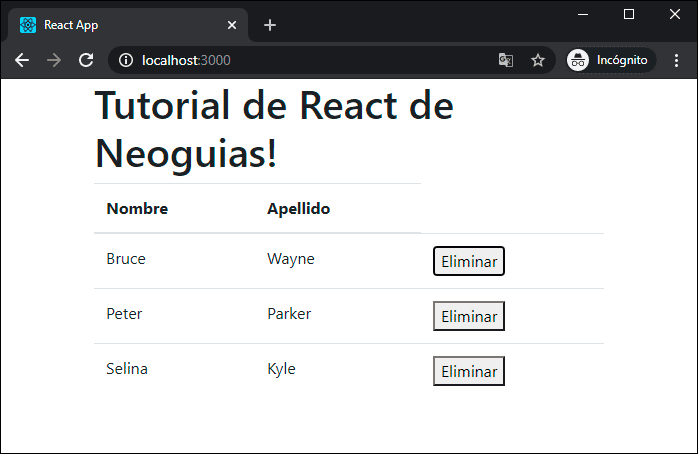The image size is (698, 454).
Task: Minimize the browser window
Action: coord(583,14)
